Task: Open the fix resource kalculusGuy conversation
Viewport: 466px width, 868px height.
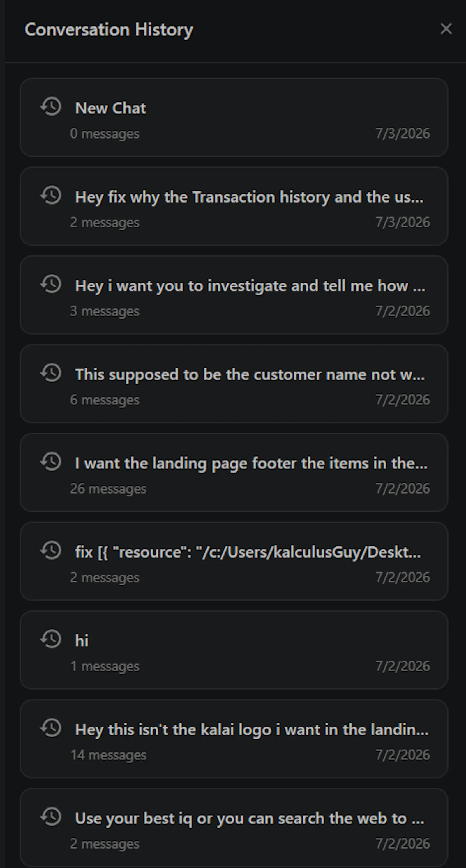Action: (234, 561)
